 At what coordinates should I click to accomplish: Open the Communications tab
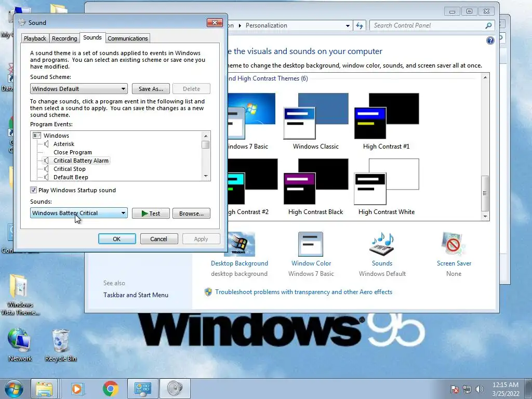(x=128, y=38)
